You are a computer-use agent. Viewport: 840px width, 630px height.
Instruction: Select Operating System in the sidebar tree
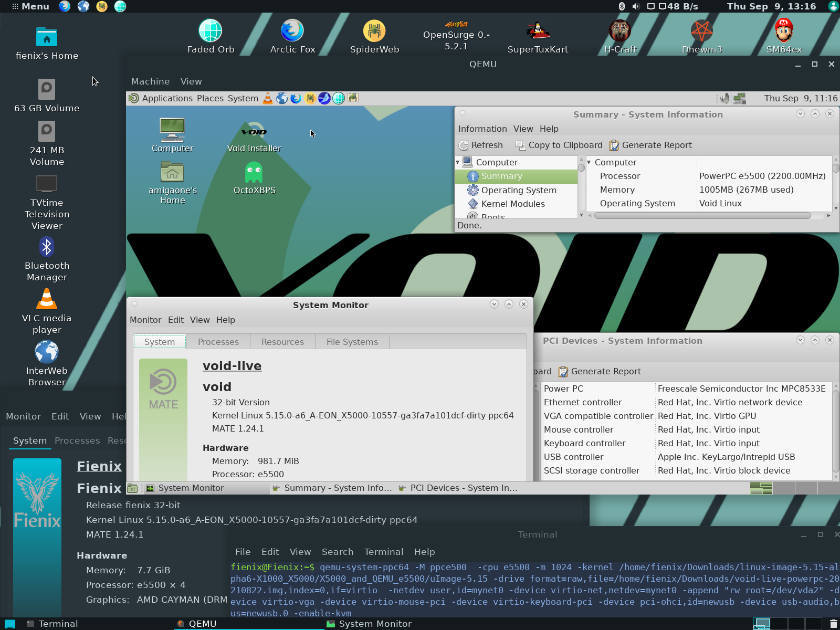pos(517,190)
